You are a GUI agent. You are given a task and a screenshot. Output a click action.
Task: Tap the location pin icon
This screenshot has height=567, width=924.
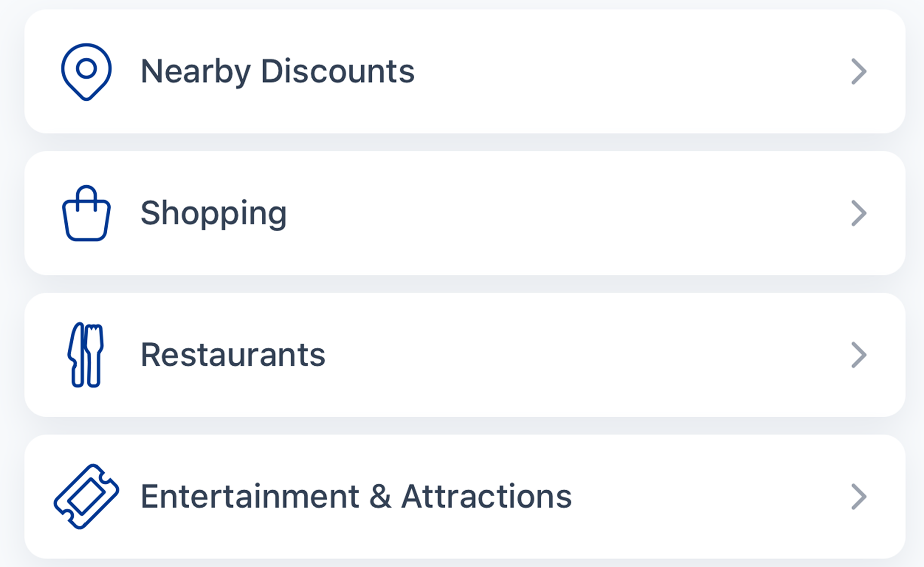(x=86, y=71)
